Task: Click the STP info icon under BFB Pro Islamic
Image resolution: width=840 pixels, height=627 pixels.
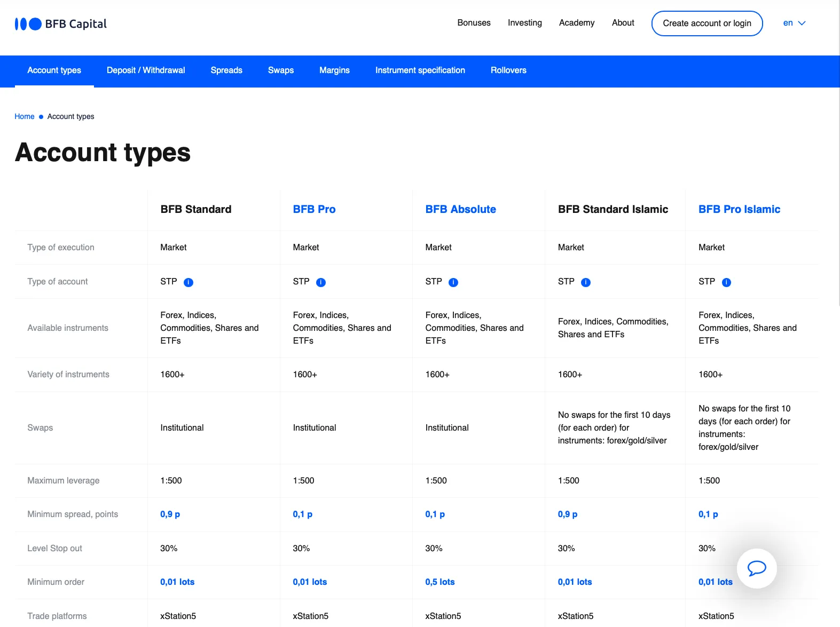Action: [726, 282]
